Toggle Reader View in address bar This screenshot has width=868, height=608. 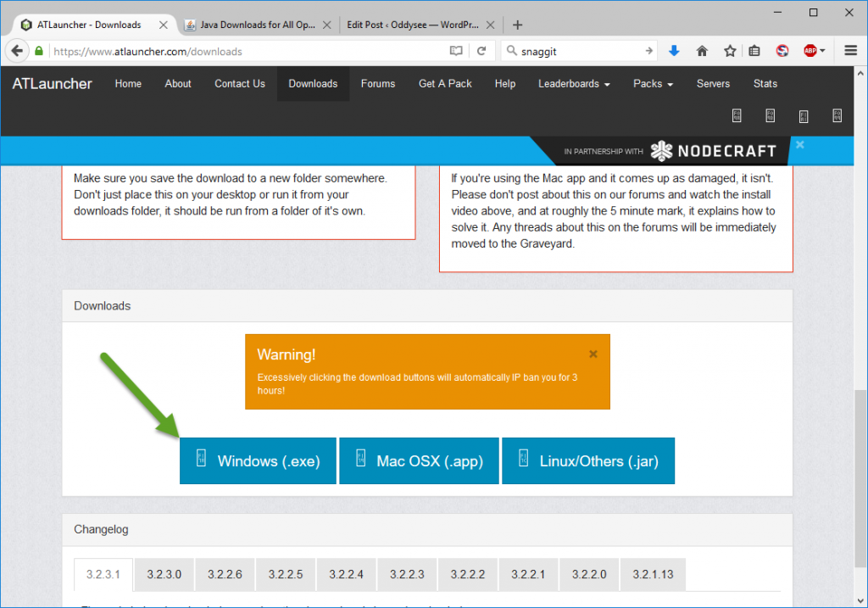tap(457, 51)
